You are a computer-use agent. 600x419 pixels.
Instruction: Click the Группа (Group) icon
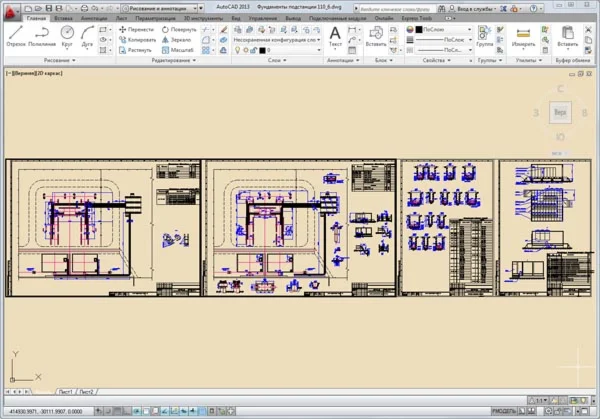484,35
